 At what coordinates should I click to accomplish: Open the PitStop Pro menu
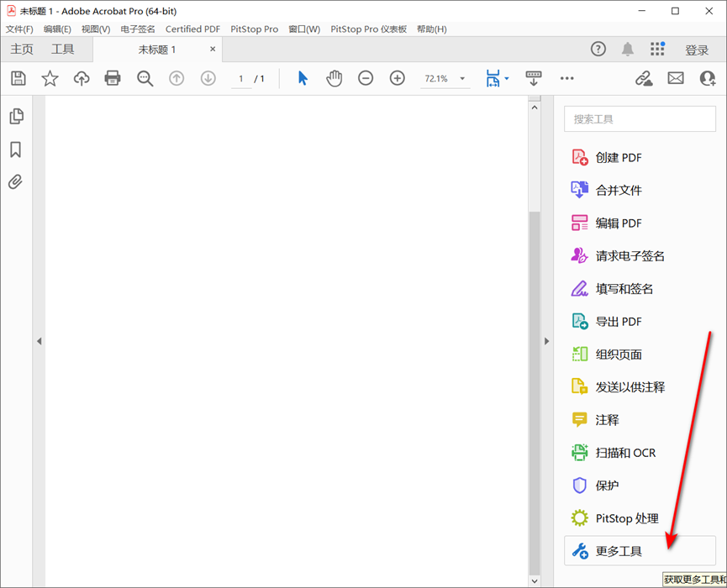[255, 29]
